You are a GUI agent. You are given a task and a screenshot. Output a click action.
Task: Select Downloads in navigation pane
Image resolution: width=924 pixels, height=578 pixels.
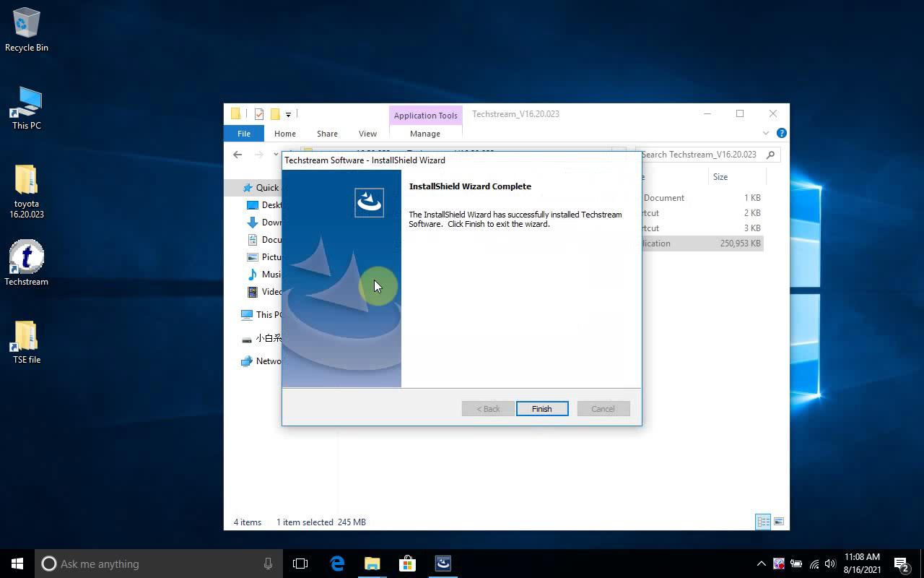click(264, 223)
